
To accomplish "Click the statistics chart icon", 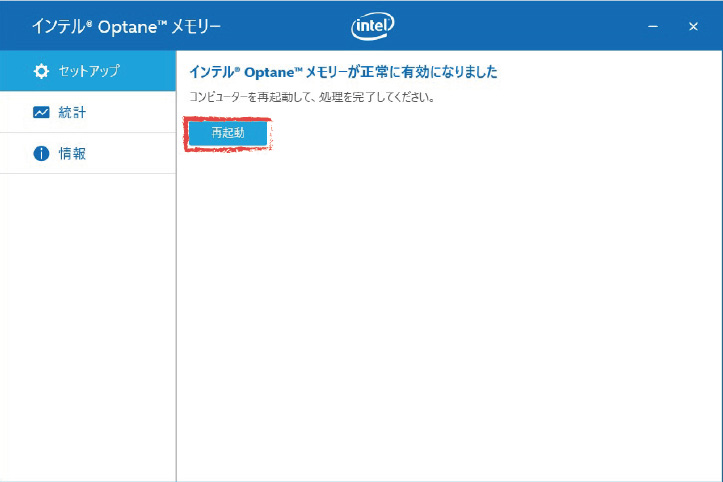I will [41, 112].
